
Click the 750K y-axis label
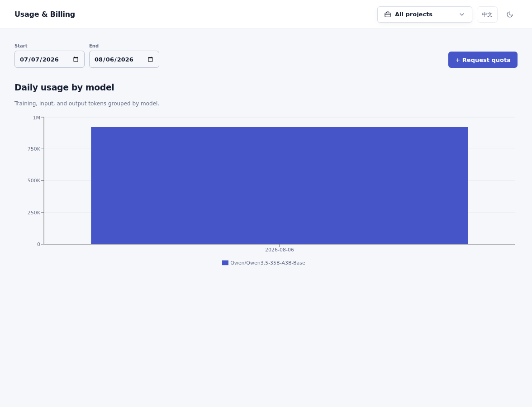[34, 149]
